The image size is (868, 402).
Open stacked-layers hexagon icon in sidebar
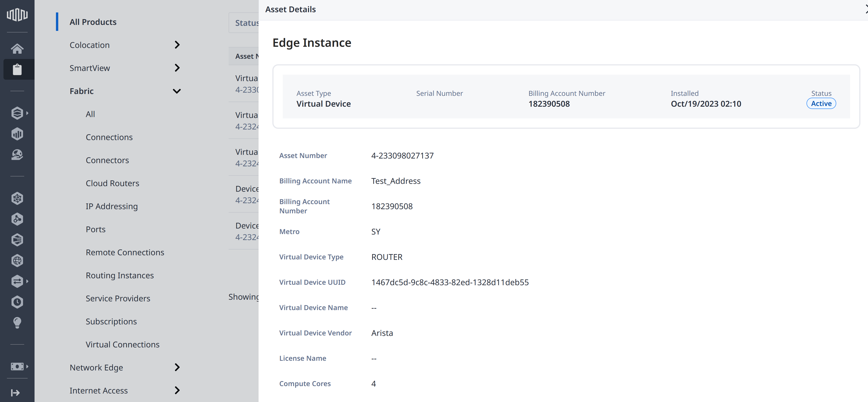17,113
